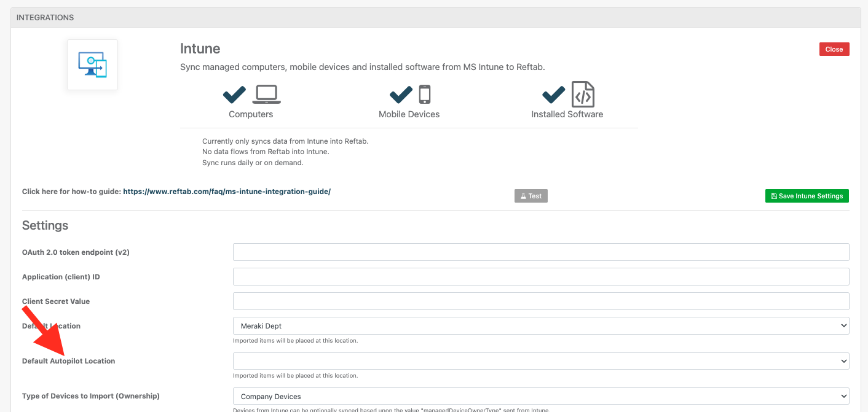Click the 'No data flows from Reftab into Intune.' text

coord(266,152)
